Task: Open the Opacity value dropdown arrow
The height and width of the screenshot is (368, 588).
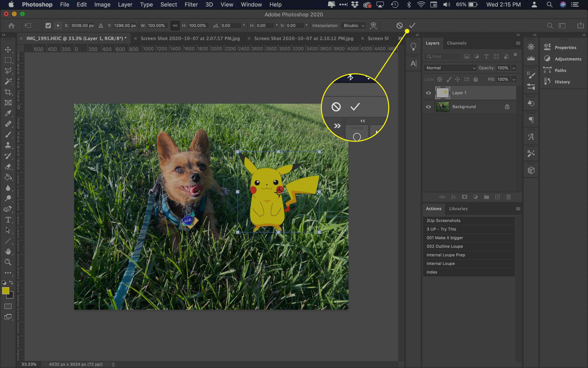Action: pyautogui.click(x=514, y=68)
